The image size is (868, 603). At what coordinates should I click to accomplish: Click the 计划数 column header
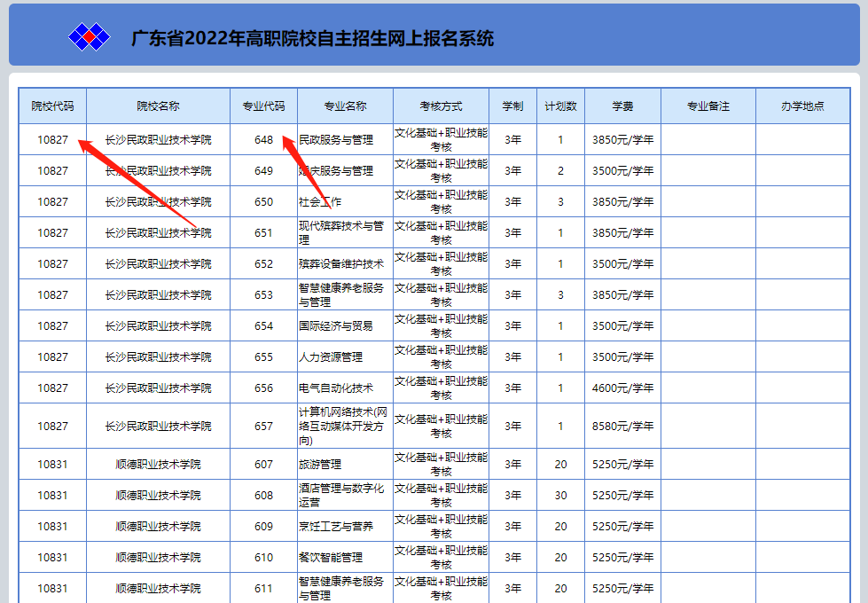pyautogui.click(x=560, y=106)
